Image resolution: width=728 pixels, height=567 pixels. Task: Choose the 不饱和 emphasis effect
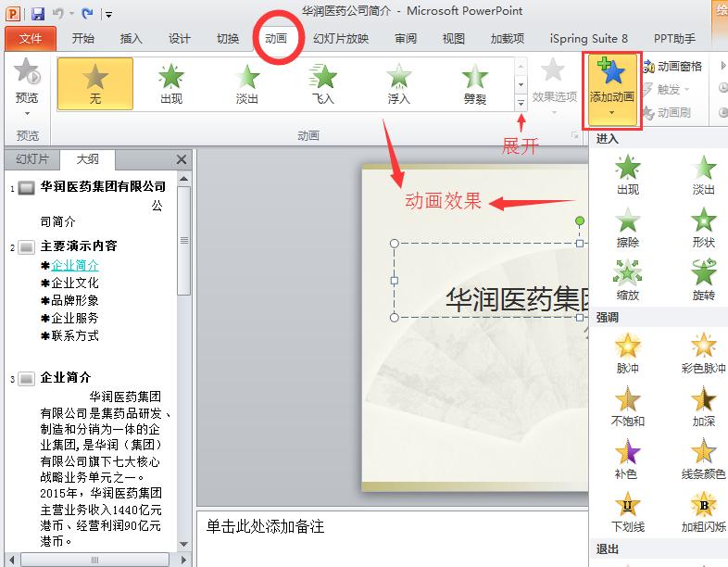coord(628,407)
